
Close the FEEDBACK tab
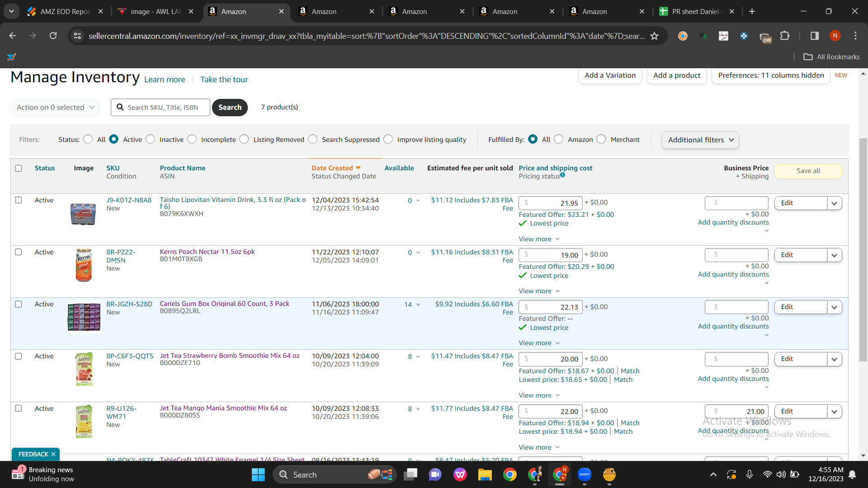click(53, 454)
